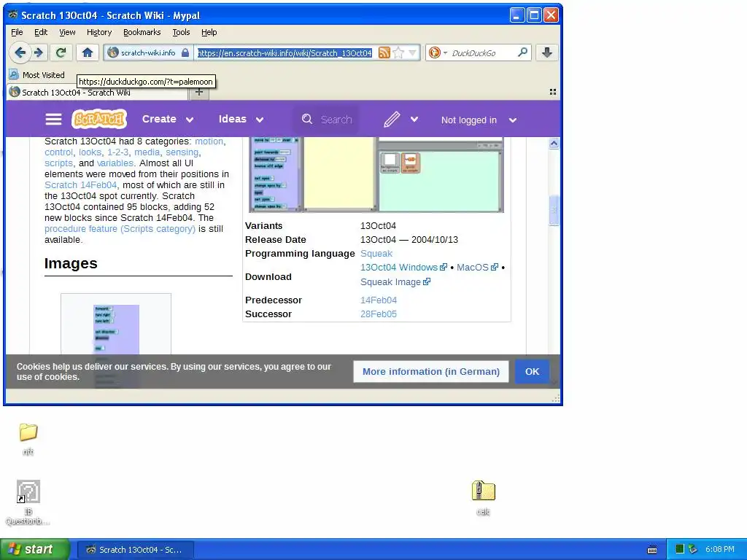Open the Downloads arrow button
Viewport: 747px width, 560px height.
pyautogui.click(x=547, y=52)
